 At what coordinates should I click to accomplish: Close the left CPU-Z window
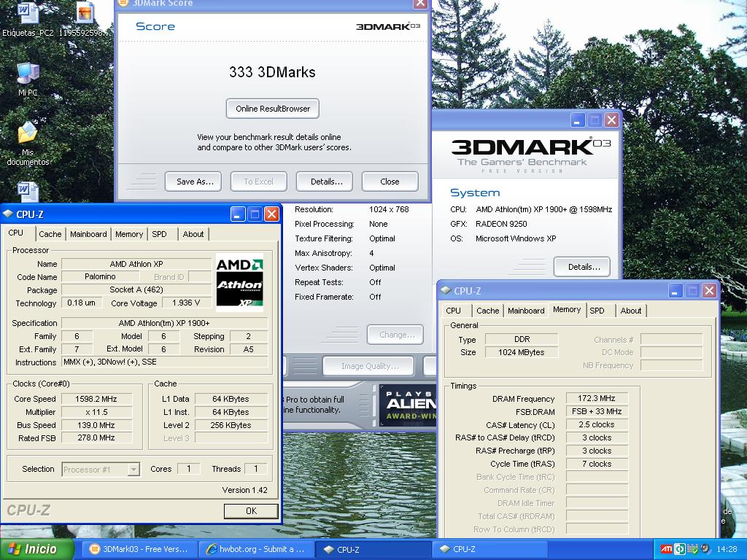point(271,214)
